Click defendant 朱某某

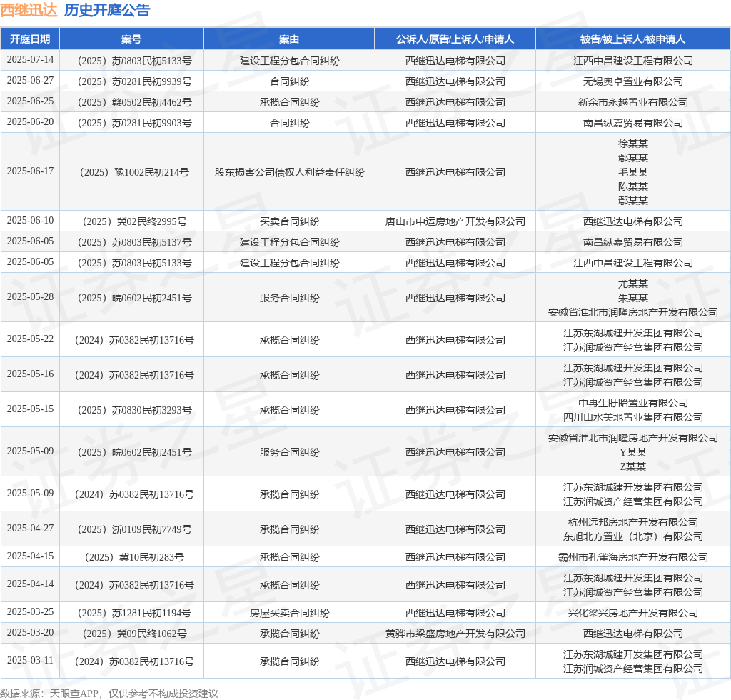coord(633,298)
